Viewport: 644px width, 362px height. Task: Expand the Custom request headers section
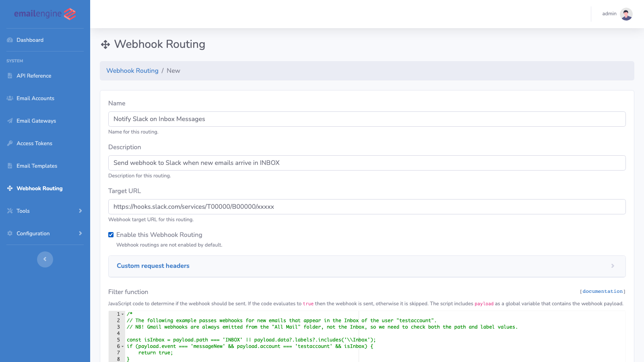(153, 266)
